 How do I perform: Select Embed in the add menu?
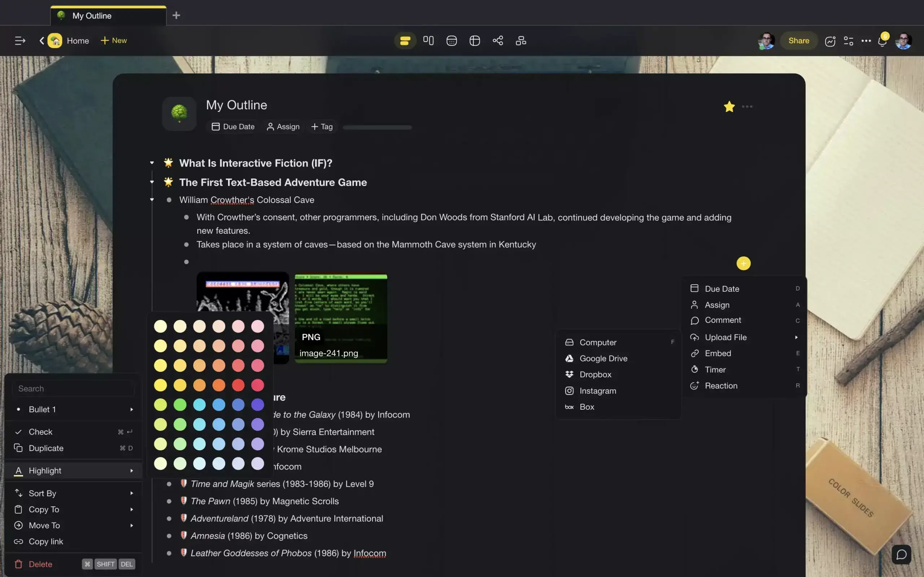click(x=718, y=353)
